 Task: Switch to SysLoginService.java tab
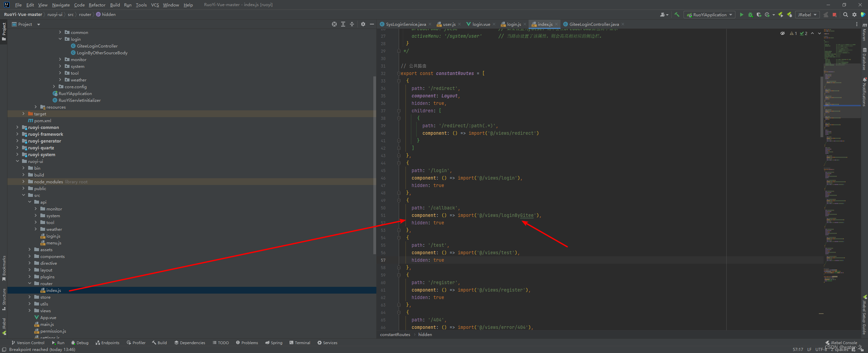[406, 24]
